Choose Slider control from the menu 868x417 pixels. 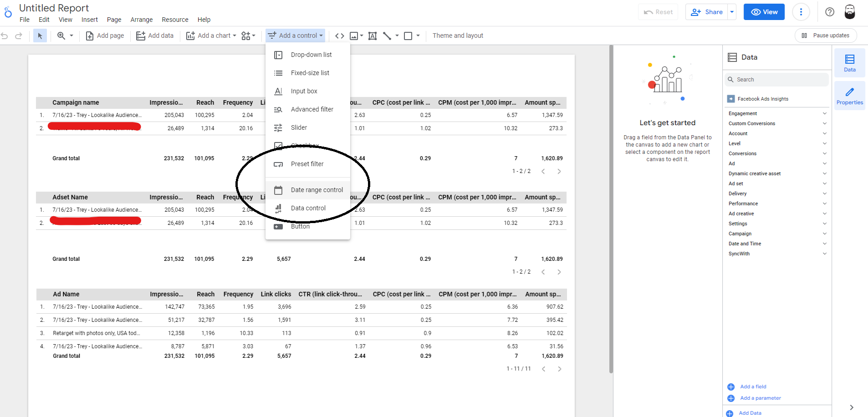299,127
